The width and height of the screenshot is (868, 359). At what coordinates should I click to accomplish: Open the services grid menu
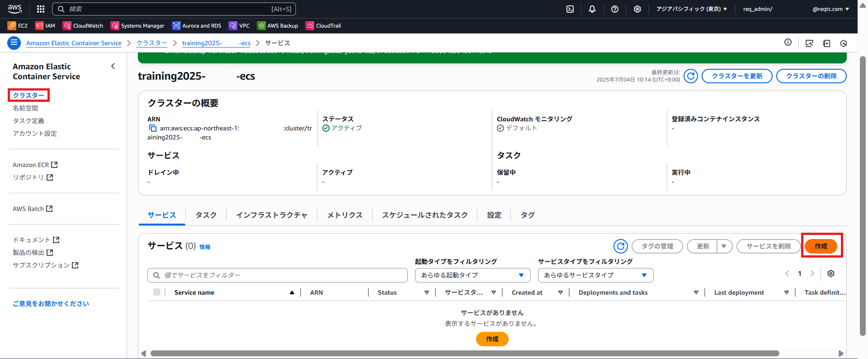[41, 9]
